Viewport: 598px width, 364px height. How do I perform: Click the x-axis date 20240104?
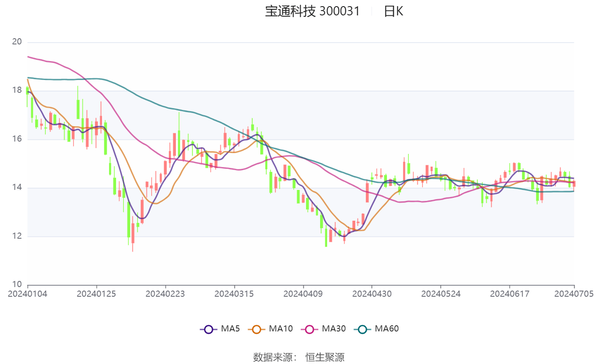point(28,294)
